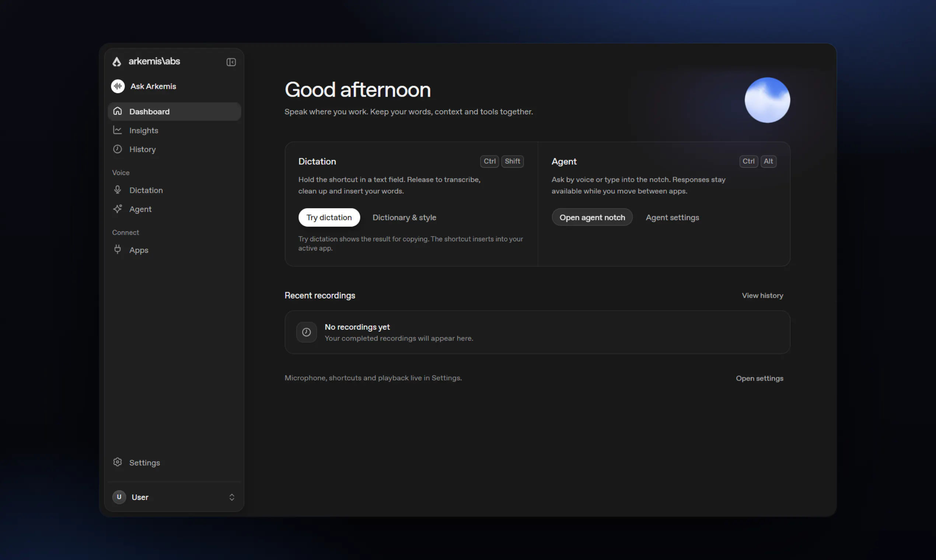Click the User name label
The height and width of the screenshot is (560, 936).
click(x=140, y=497)
